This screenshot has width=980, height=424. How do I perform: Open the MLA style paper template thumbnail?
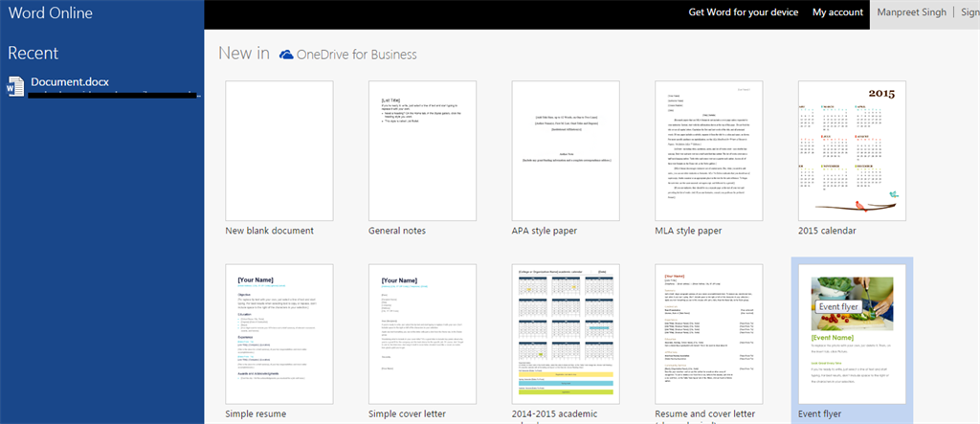(x=709, y=150)
